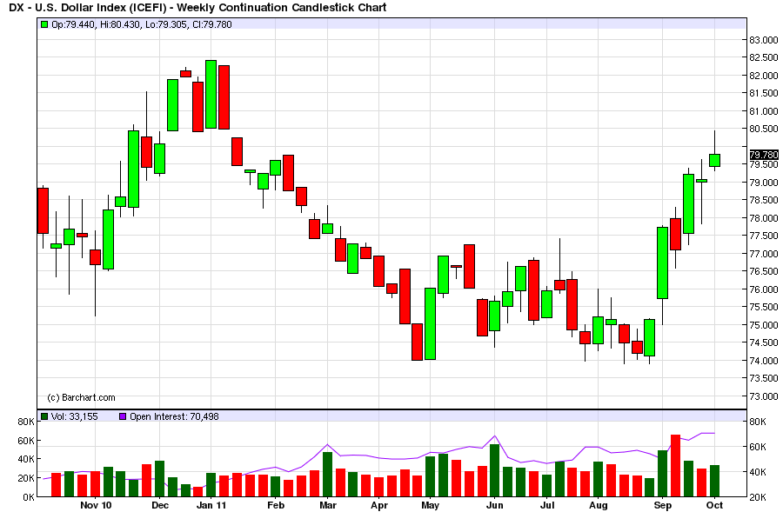Click the 82.500 price axis label
Viewport: 783px width, 532px height.
tap(764, 57)
